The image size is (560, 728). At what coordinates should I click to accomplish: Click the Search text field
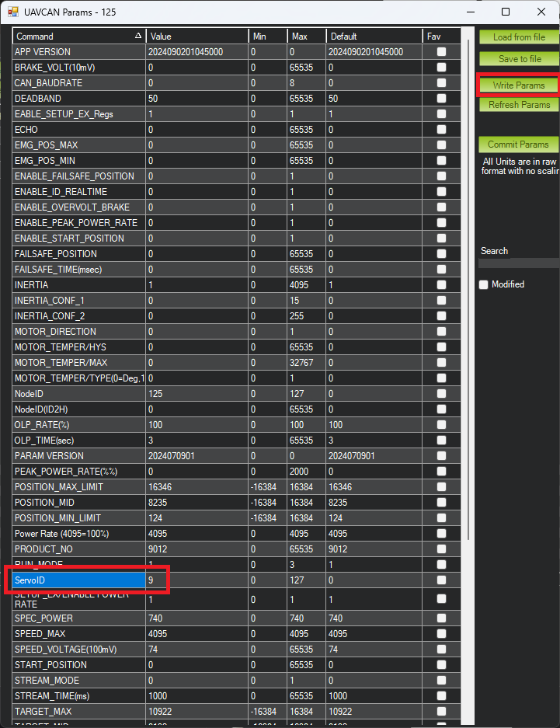pyautogui.click(x=519, y=263)
